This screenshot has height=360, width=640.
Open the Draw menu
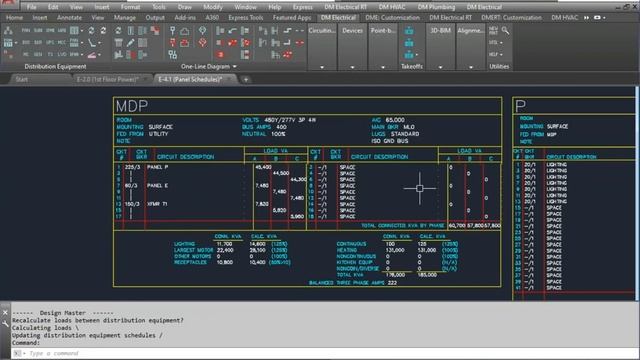[185, 7]
